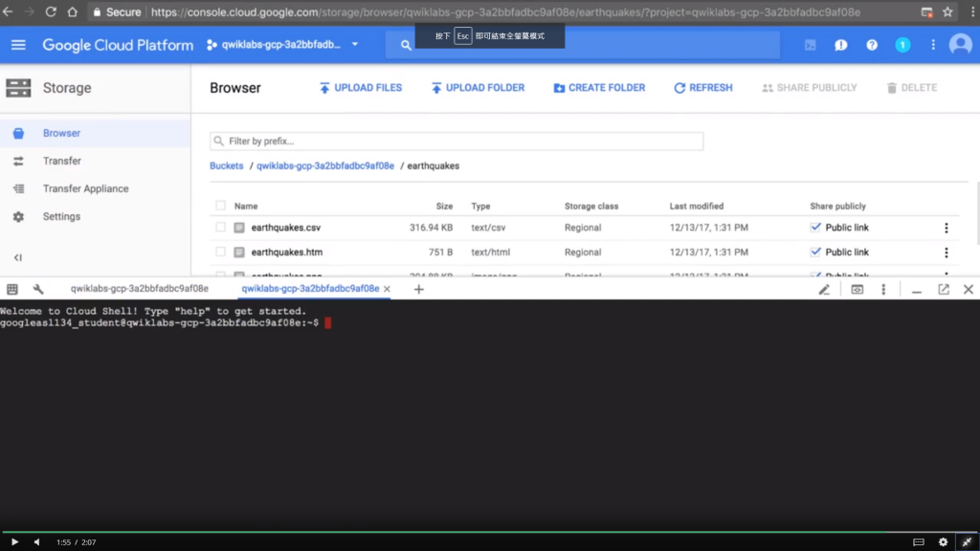980x551 pixels.
Task: Play the video
Action: (x=14, y=542)
